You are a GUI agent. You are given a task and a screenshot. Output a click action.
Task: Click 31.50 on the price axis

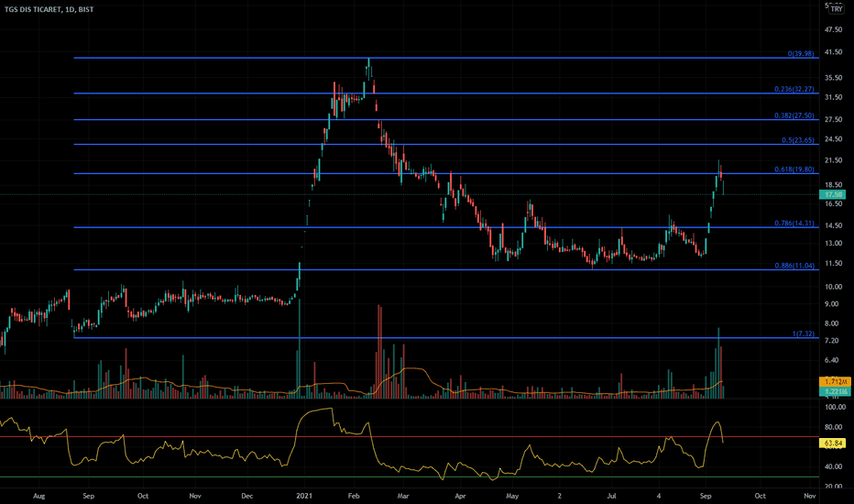(833, 97)
